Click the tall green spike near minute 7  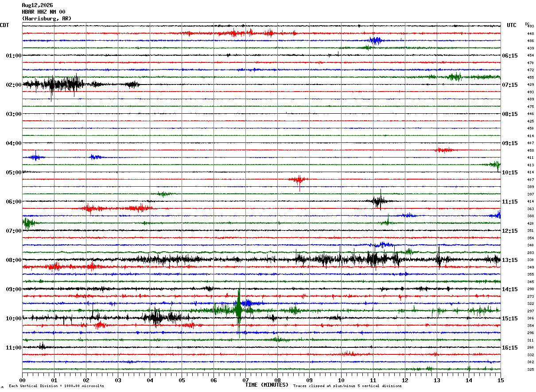tap(239, 310)
